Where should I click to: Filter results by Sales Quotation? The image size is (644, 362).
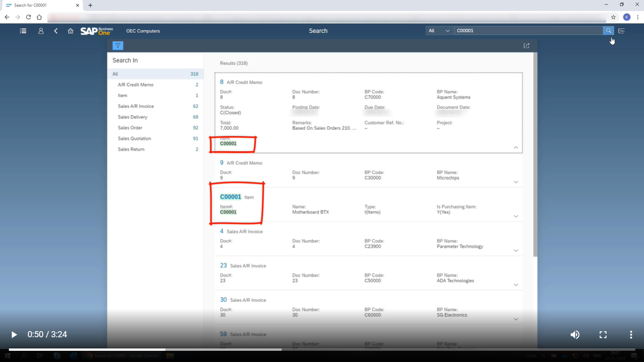point(155,138)
